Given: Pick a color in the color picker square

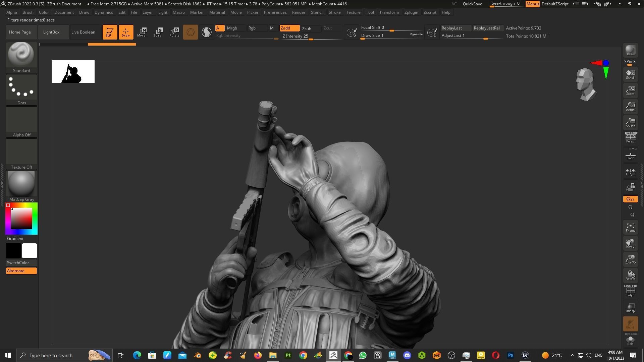Looking at the screenshot, I should point(21,219).
